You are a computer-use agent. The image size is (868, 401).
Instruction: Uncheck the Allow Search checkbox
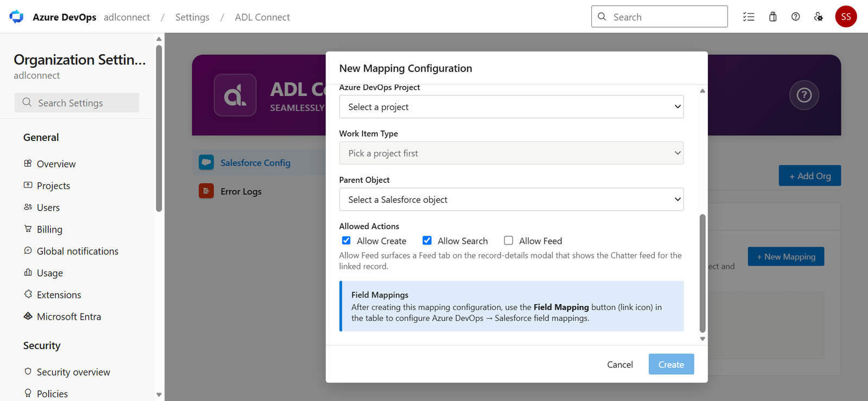pyautogui.click(x=427, y=240)
